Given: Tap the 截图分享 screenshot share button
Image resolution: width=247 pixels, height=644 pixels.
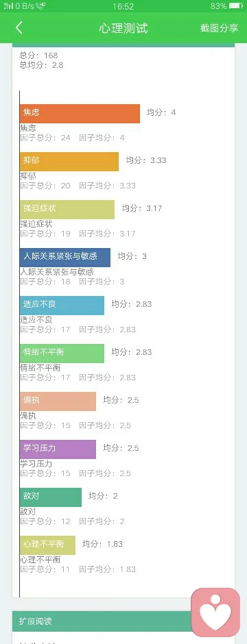Looking at the screenshot, I should coord(219,28).
